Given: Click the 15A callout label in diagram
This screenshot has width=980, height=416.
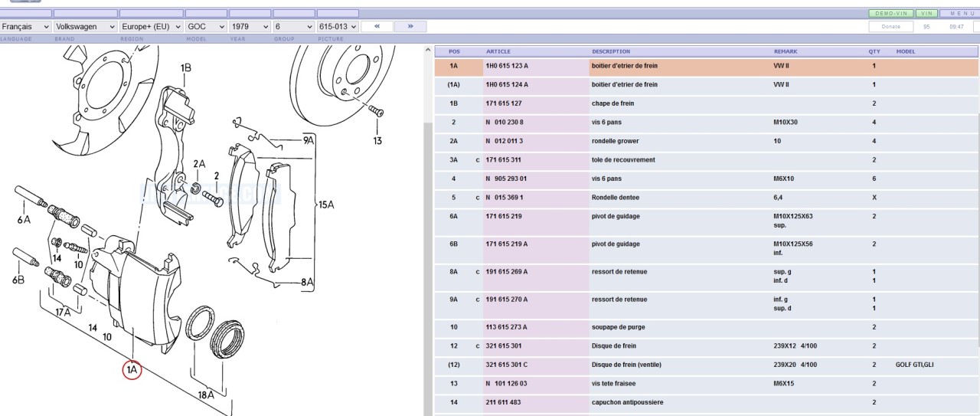Looking at the screenshot, I should click(x=327, y=205).
